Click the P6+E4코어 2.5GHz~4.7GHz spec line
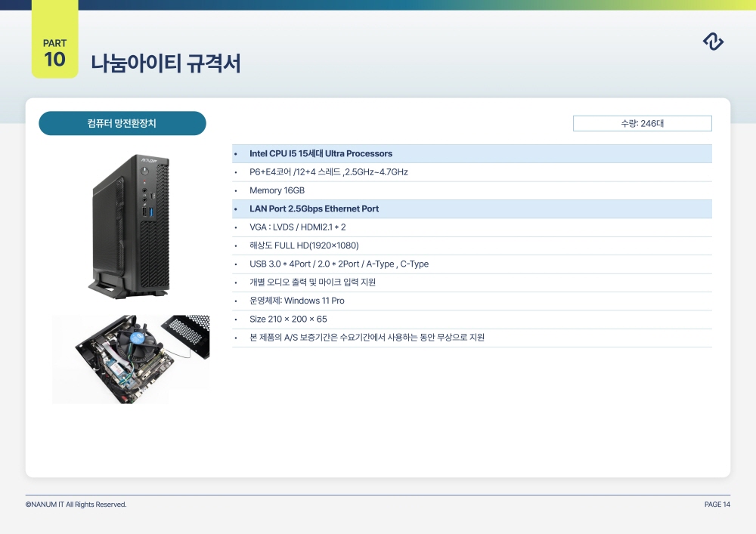Screen dimensions: 756x534 click(x=328, y=172)
